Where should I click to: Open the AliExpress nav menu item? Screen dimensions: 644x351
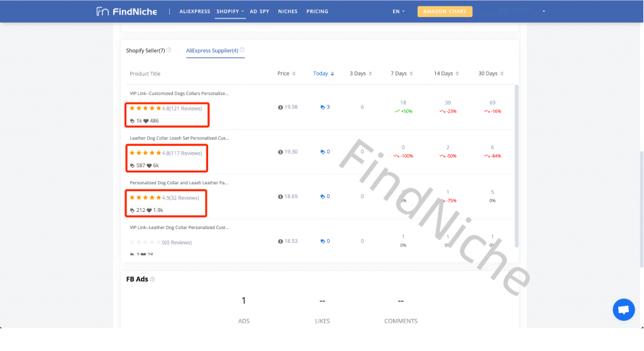coord(195,11)
